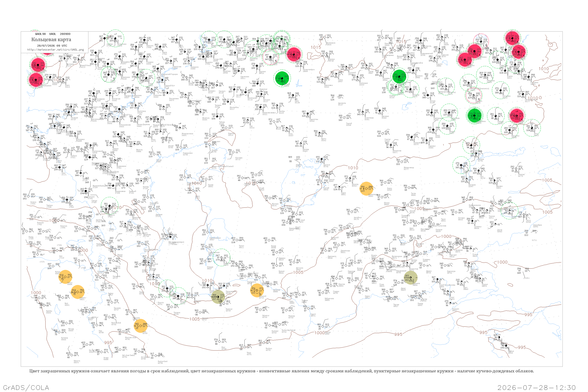Select the "Zanjan" station label
588x392 pixels.
[142, 292]
